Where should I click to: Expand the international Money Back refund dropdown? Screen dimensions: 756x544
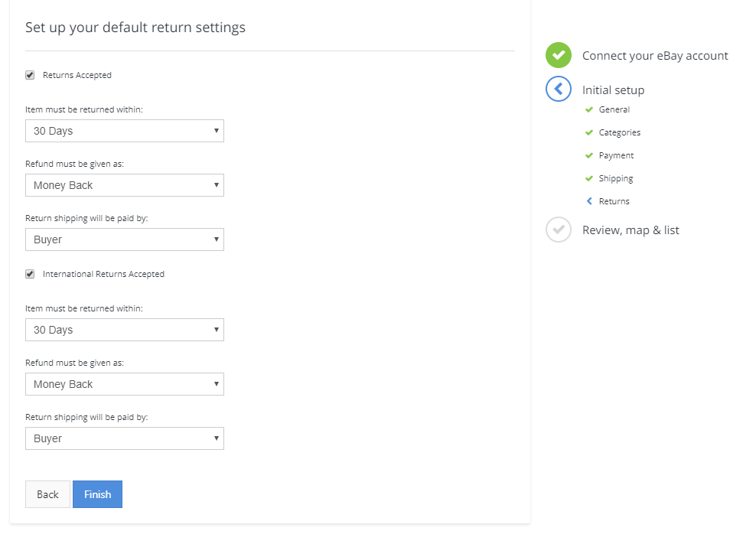[124, 384]
